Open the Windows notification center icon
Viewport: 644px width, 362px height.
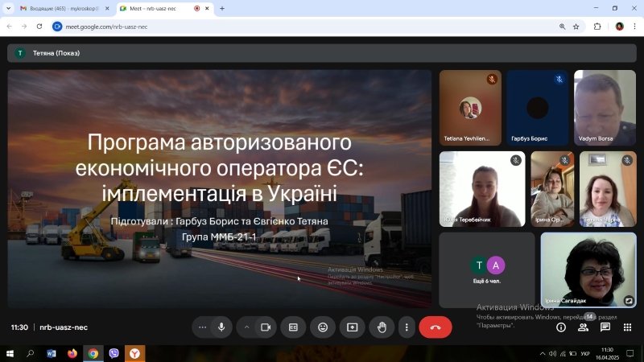(x=630, y=353)
